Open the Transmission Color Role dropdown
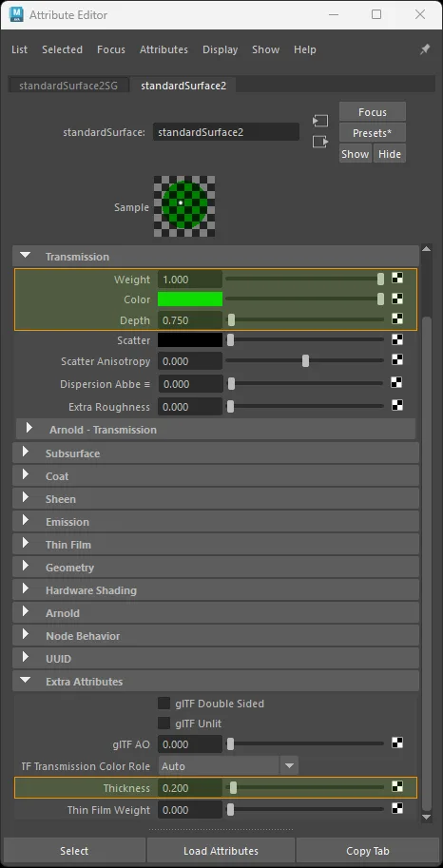Image resolution: width=443 pixels, height=868 pixels. (x=228, y=766)
